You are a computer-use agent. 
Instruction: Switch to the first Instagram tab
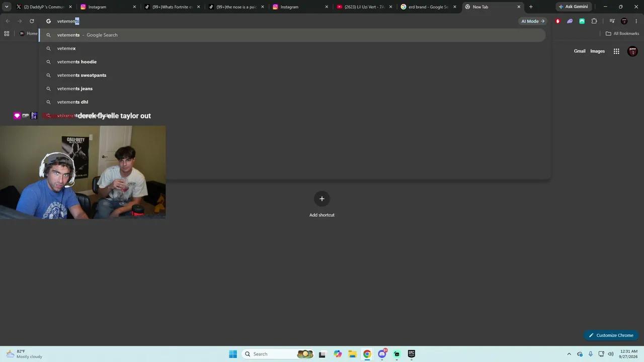[108, 7]
